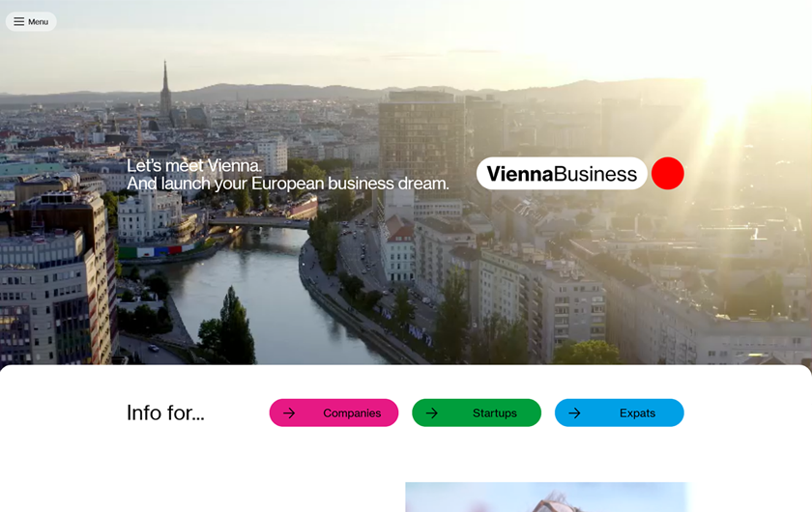
Task: Click the "Business" word in logo
Action: (595, 174)
